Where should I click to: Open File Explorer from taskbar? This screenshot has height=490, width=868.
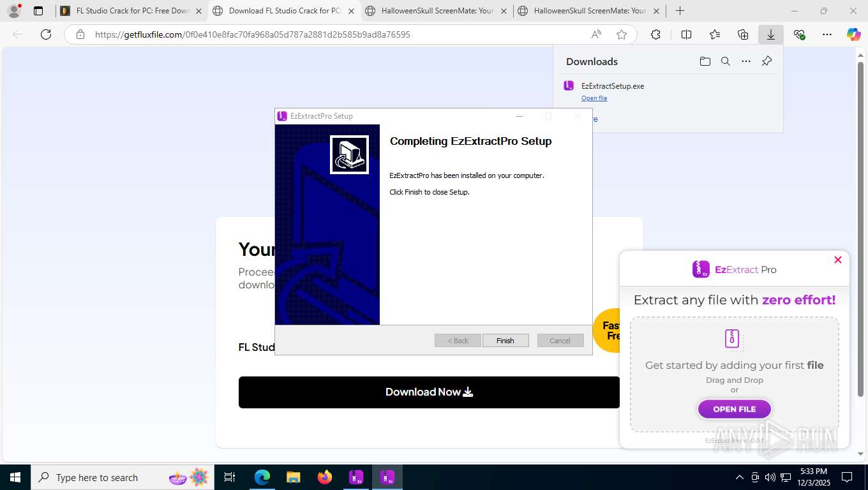click(x=293, y=477)
